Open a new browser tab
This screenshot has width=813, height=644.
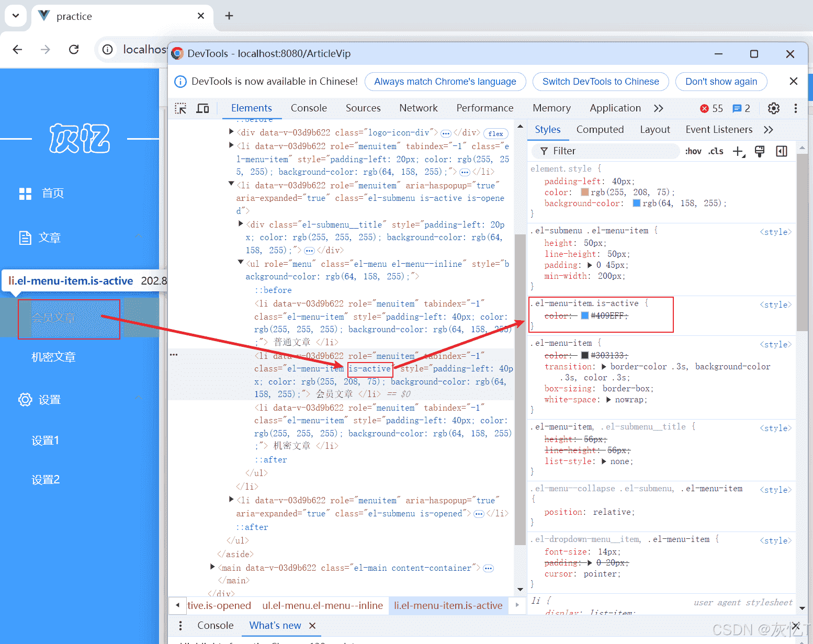pos(229,16)
